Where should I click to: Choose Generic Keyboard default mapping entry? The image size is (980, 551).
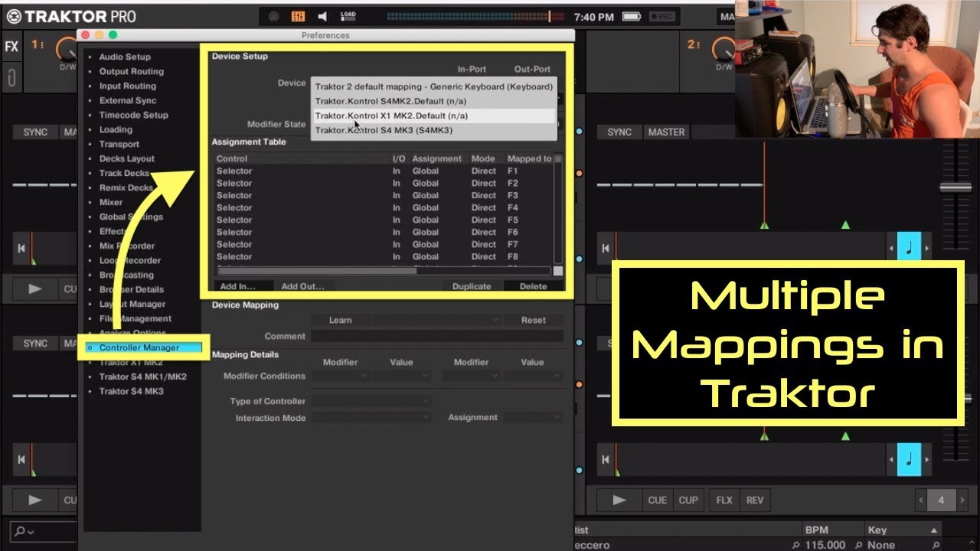pyautogui.click(x=433, y=86)
